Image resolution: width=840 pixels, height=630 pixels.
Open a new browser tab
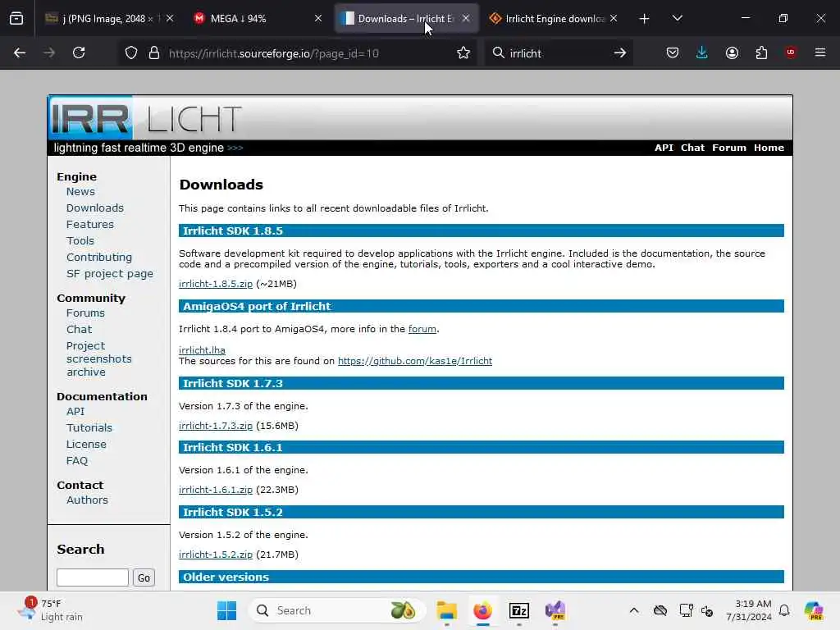point(645,19)
